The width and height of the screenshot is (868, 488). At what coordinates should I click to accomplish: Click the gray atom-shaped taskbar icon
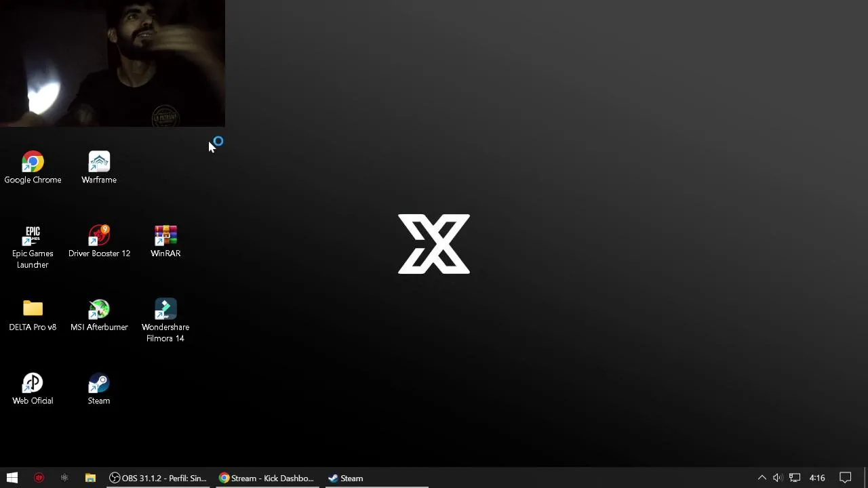tap(64, 478)
